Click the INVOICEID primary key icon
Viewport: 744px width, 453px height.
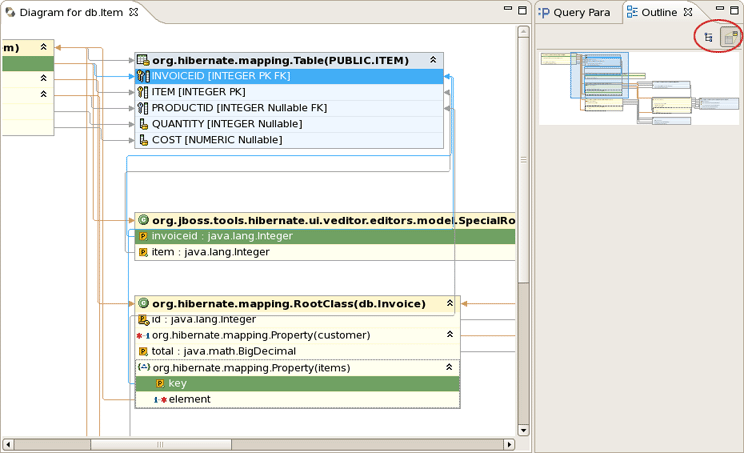[x=143, y=76]
